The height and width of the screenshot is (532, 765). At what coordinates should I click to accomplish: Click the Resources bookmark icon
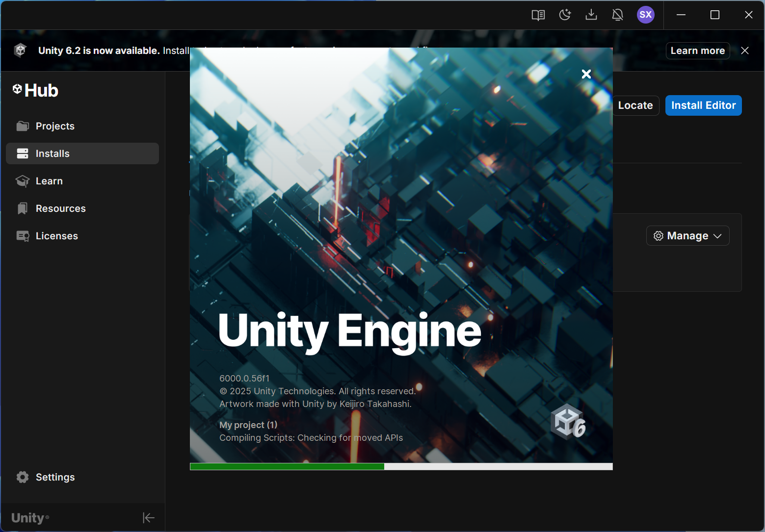23,208
